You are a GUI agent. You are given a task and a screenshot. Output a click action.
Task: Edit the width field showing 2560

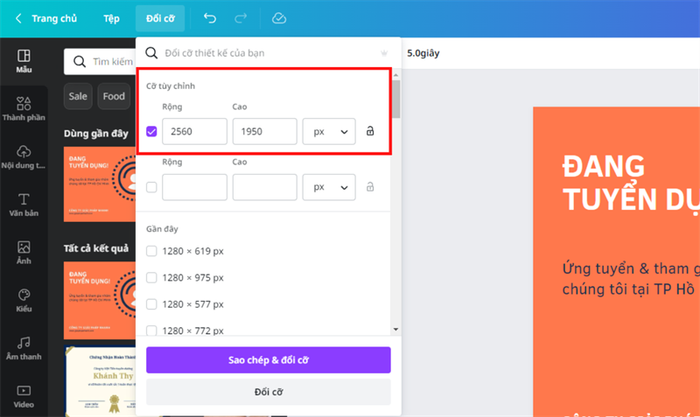click(195, 131)
